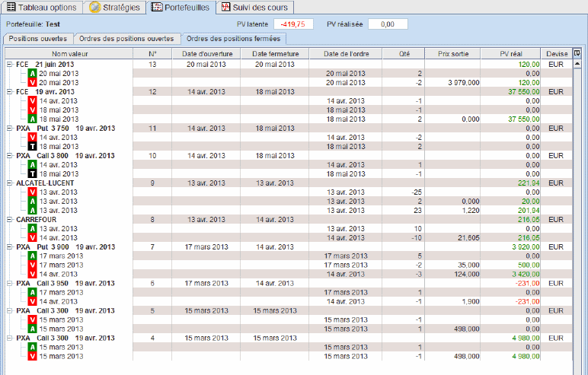This screenshot has width=588, height=375.
Task: Collapse the ALCATEL-LUCENT tree node
Action: coord(9,183)
